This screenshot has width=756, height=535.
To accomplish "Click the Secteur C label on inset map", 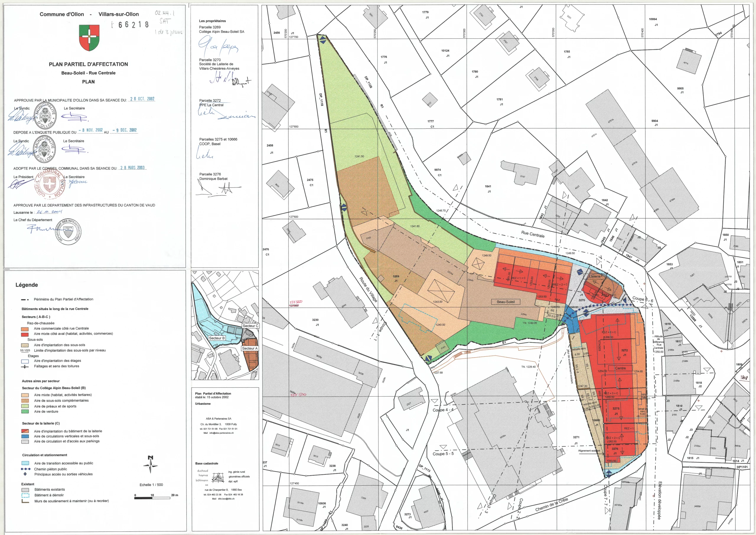I will [x=250, y=326].
